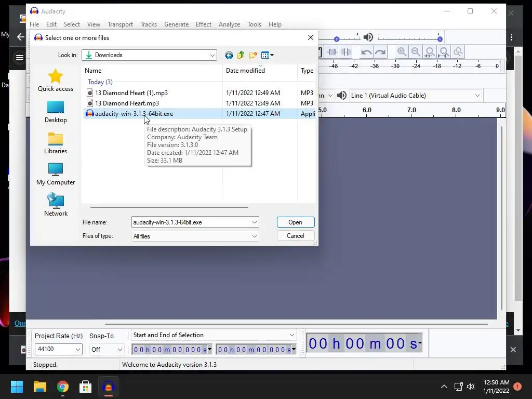The width and height of the screenshot is (532, 399).
Task: Click the Trim audio outside selection icon
Action: [x=332, y=52]
